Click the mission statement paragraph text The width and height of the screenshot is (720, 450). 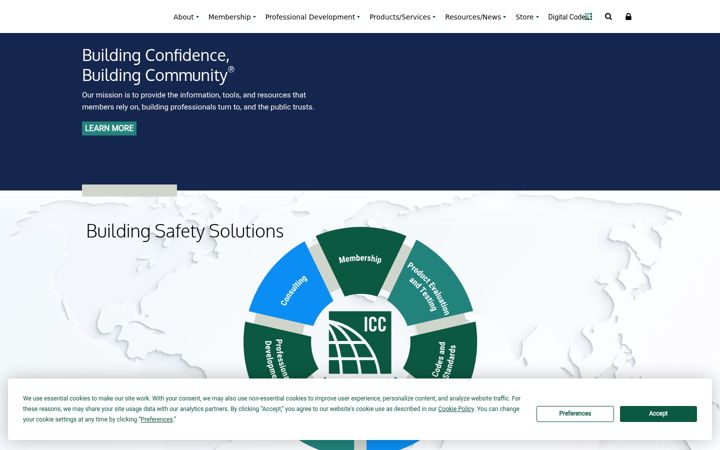[x=198, y=101]
